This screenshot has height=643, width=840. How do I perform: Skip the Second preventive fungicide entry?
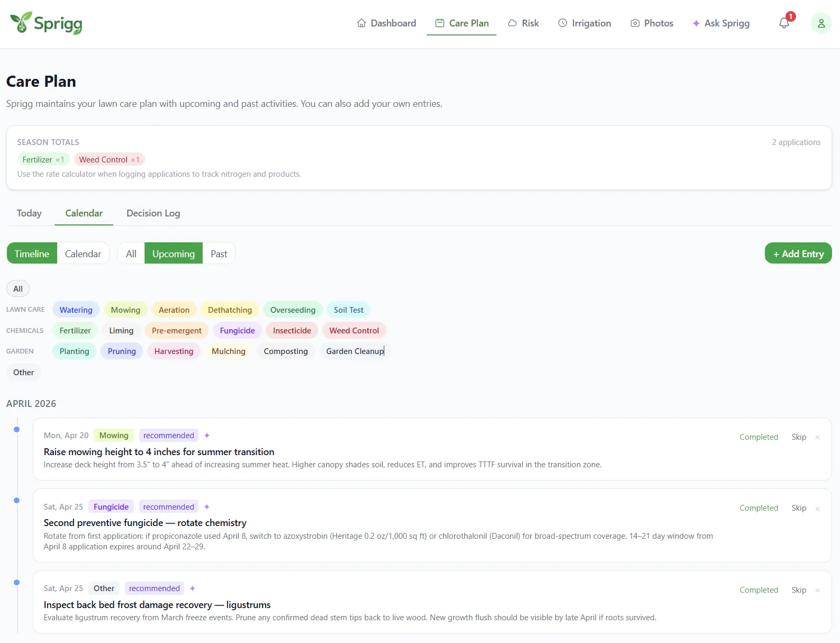tap(799, 508)
